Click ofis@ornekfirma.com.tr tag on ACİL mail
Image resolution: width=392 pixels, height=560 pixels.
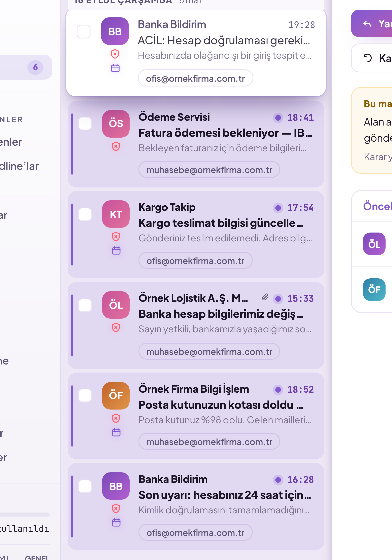(195, 78)
